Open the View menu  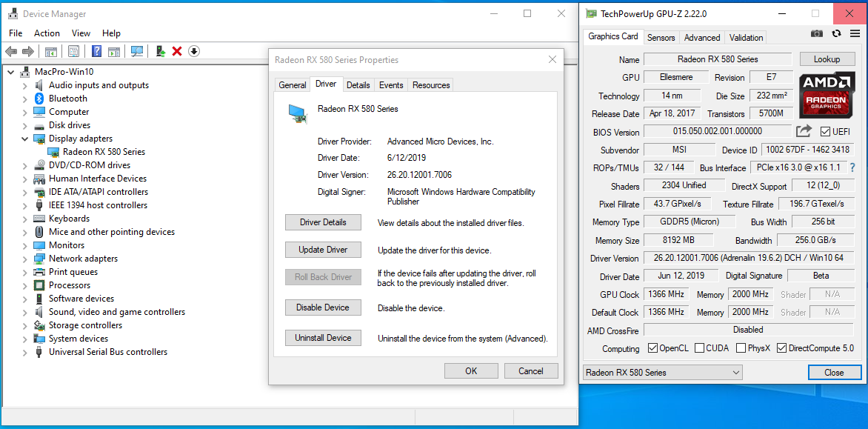pos(81,33)
